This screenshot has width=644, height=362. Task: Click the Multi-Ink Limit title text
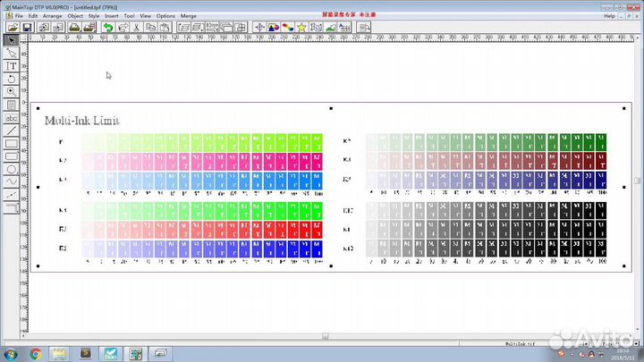pos(82,120)
